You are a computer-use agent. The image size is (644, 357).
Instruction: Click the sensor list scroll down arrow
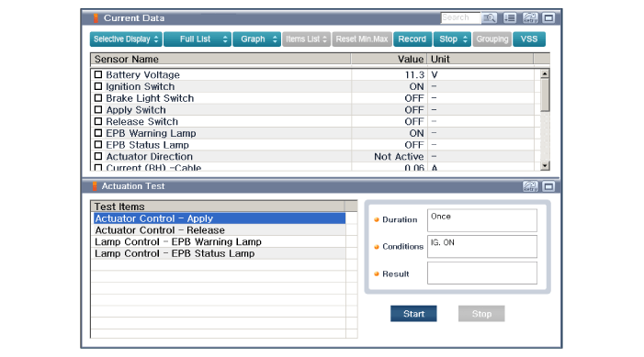tap(545, 165)
